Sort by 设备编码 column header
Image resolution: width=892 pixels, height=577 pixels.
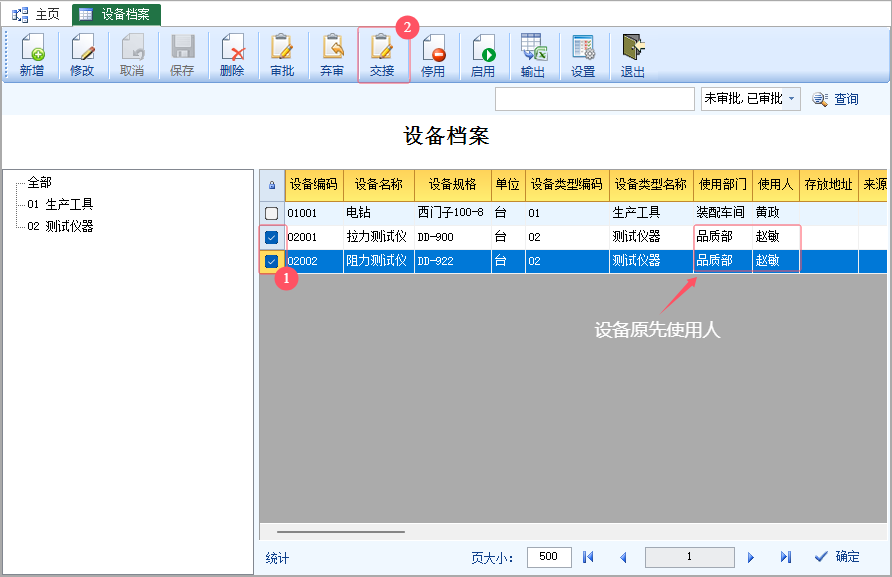[314, 185]
